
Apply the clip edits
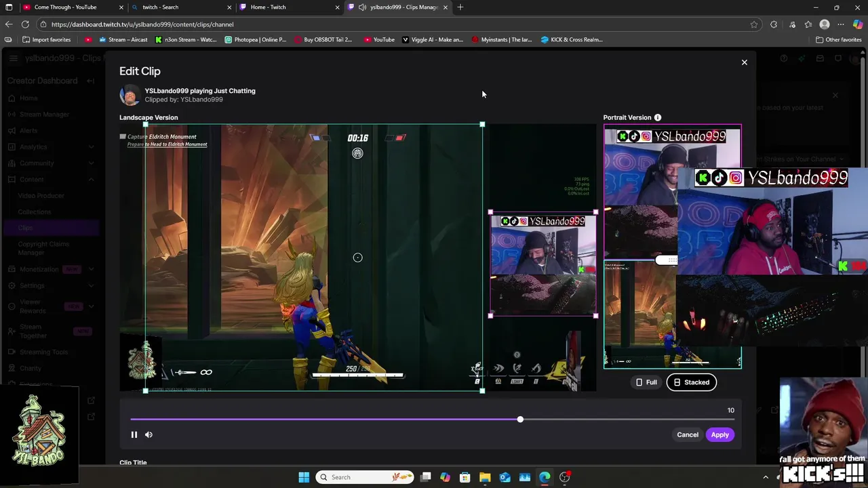[x=719, y=434]
